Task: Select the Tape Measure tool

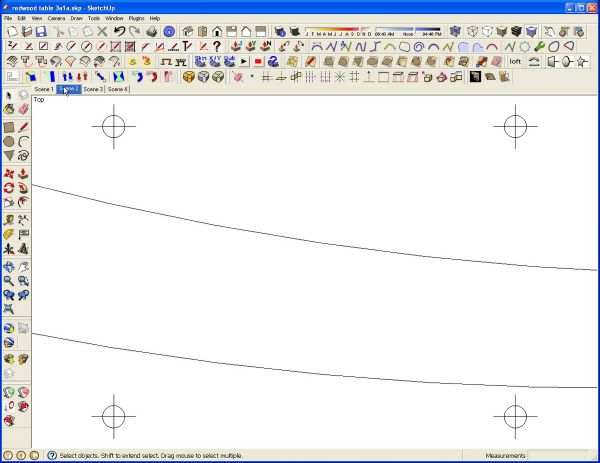Action: [9, 220]
